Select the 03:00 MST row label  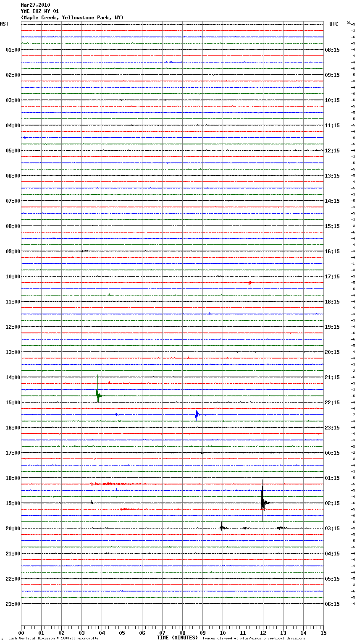tap(13, 100)
